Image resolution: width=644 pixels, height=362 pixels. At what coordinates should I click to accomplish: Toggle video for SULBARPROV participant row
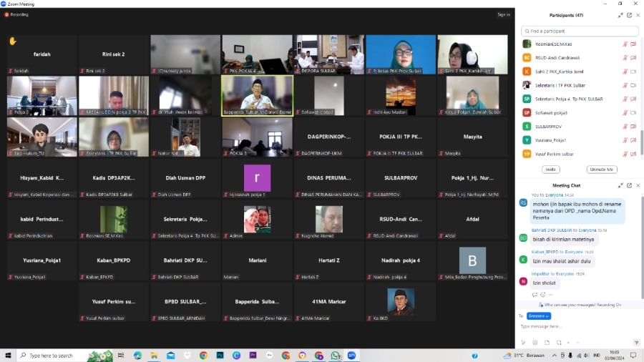tap(633, 127)
